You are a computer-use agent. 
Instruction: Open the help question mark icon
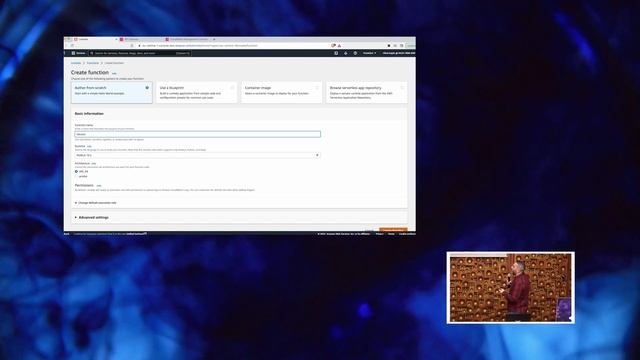(355, 53)
